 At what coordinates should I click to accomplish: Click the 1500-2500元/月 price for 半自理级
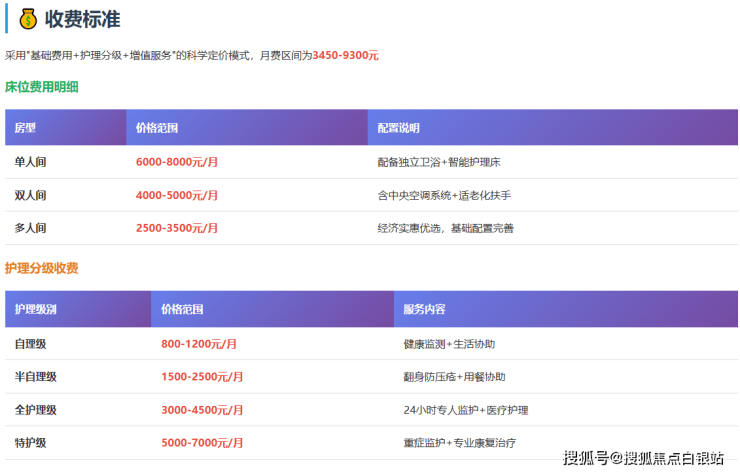click(202, 377)
